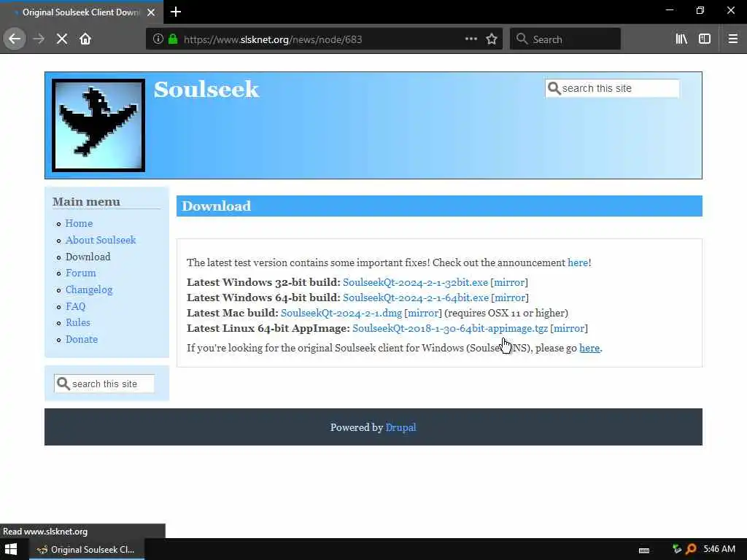Viewport: 747px width, 560px height.
Task: Go back with the browser back arrow
Action: [x=15, y=39]
